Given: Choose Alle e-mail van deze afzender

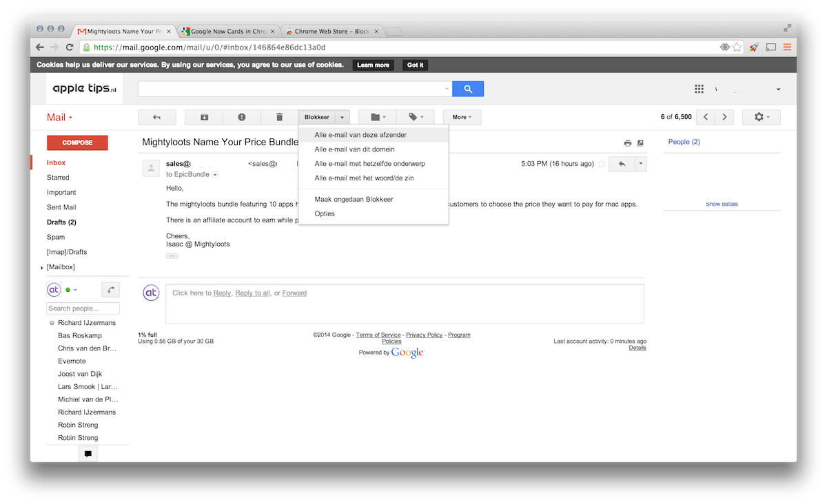Looking at the screenshot, I should [374, 135].
